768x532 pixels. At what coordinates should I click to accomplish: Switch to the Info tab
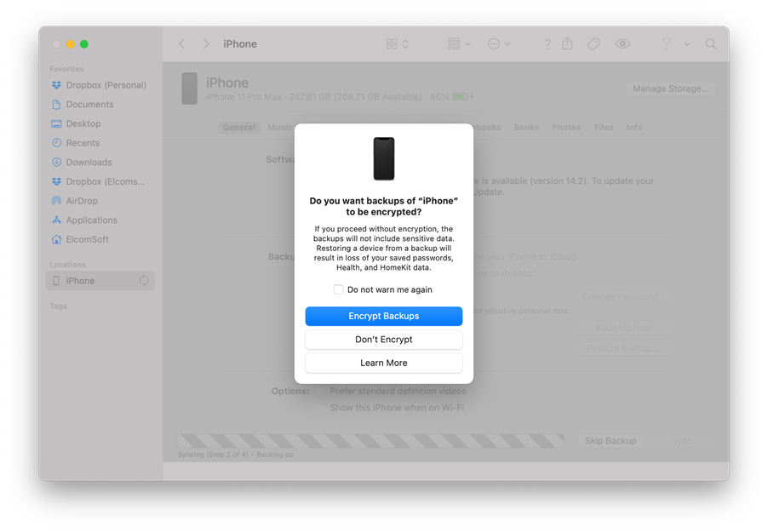634,128
